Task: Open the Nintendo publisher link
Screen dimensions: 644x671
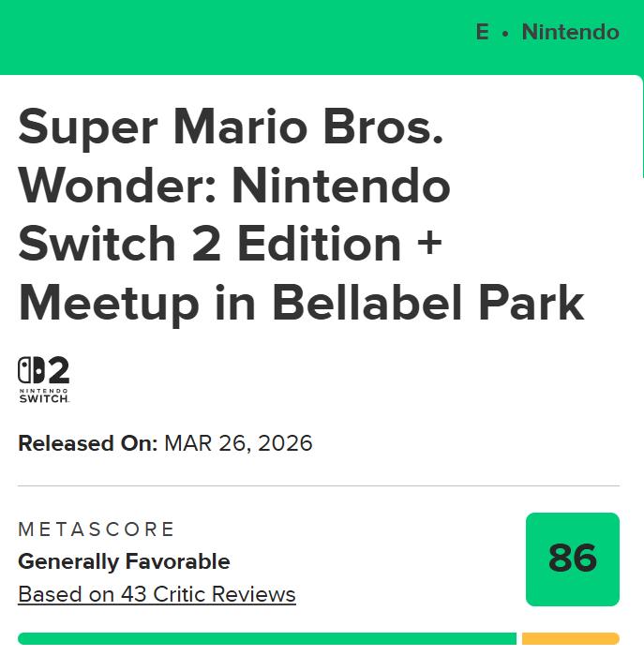Action: pos(570,32)
